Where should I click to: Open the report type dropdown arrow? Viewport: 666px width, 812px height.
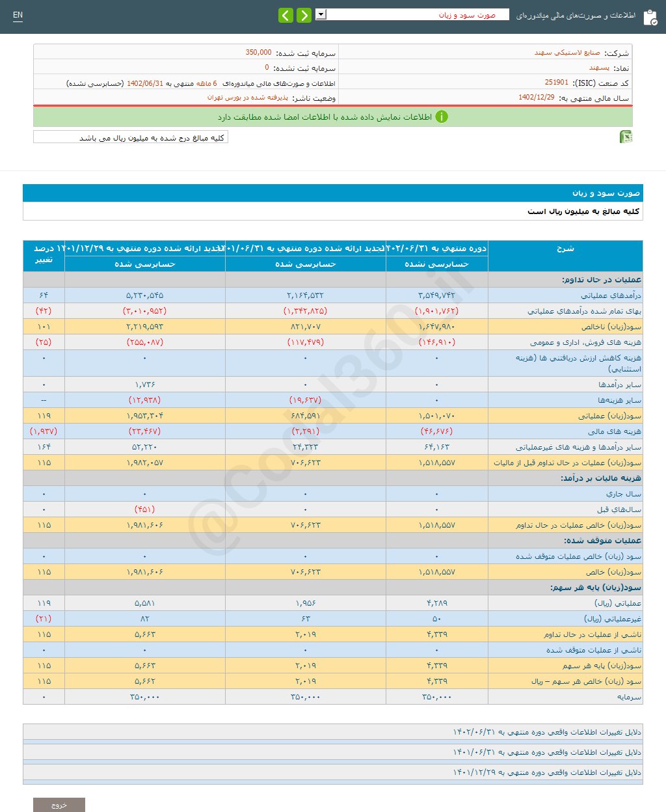319,14
